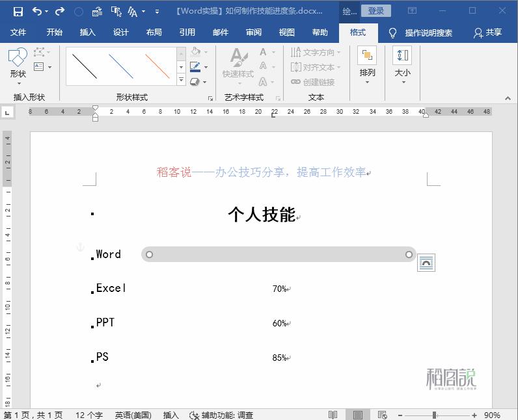Select the orange line shape style
Viewport: 518px width, 420px height.
[157, 66]
